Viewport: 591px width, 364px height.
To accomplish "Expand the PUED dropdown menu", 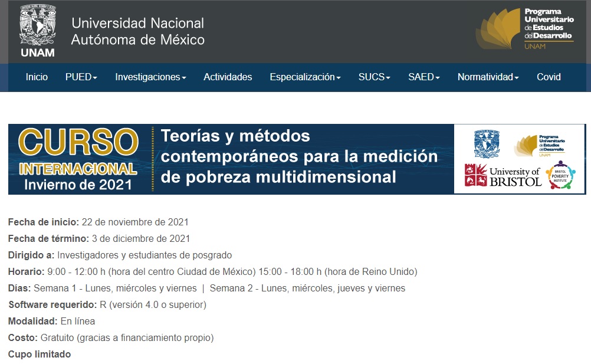I will coord(81,77).
